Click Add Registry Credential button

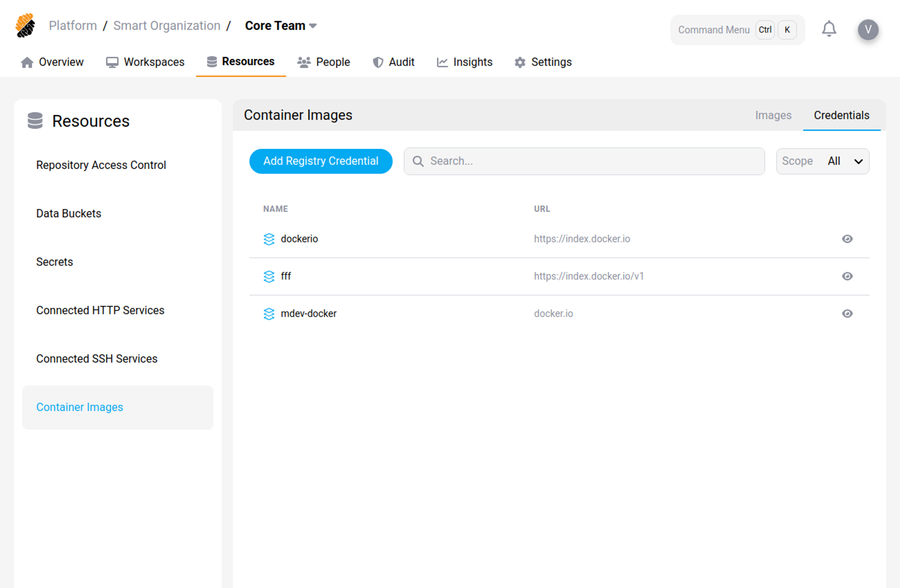pos(321,161)
